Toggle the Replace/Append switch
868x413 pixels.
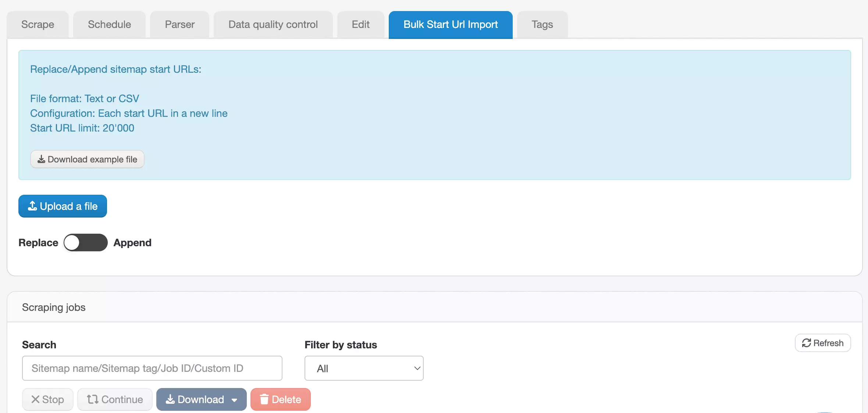point(85,243)
